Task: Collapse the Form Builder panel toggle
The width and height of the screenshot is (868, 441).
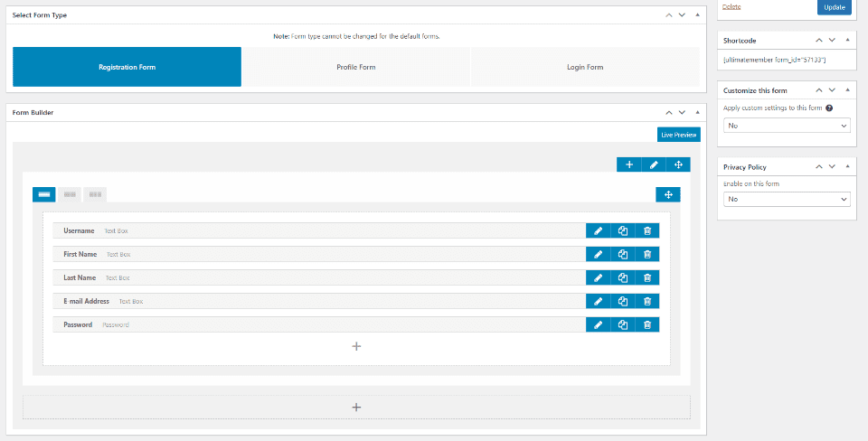Action: (x=697, y=112)
